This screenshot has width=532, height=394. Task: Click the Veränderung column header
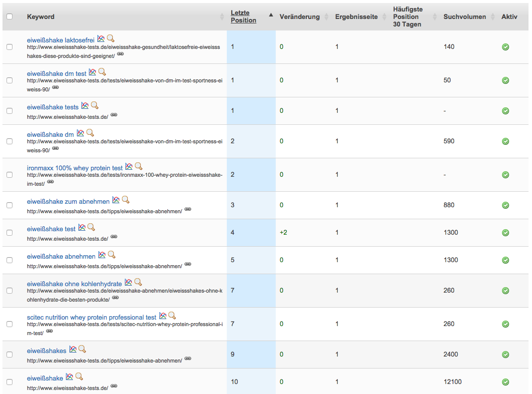[299, 17]
